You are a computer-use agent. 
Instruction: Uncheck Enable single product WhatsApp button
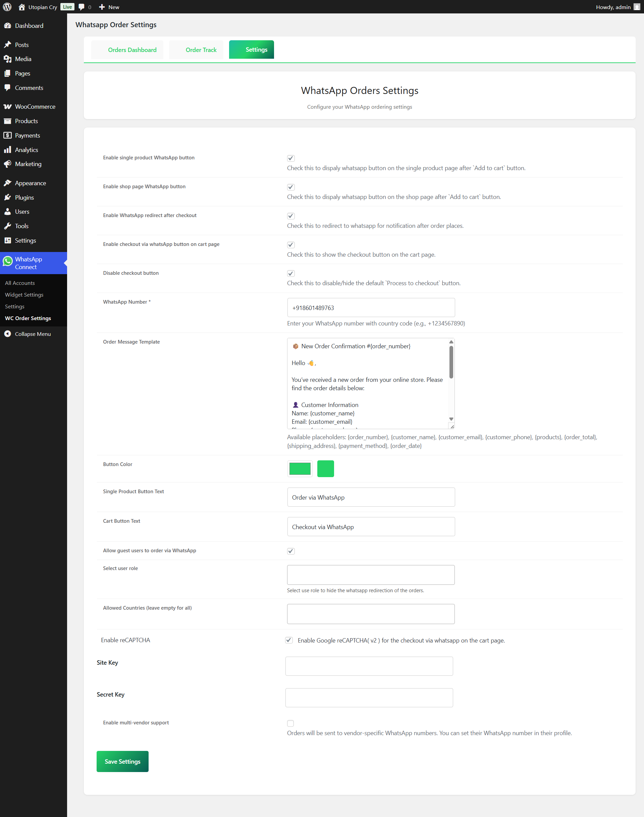coord(290,158)
